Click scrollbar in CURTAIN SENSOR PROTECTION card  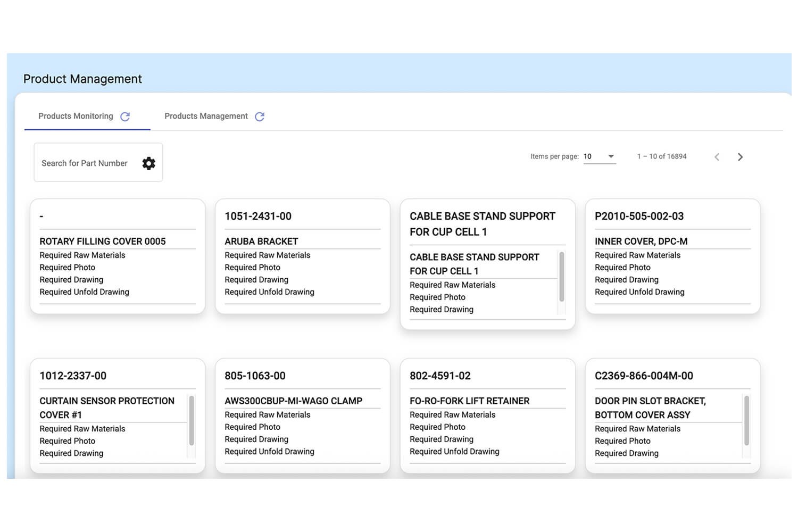192,420
